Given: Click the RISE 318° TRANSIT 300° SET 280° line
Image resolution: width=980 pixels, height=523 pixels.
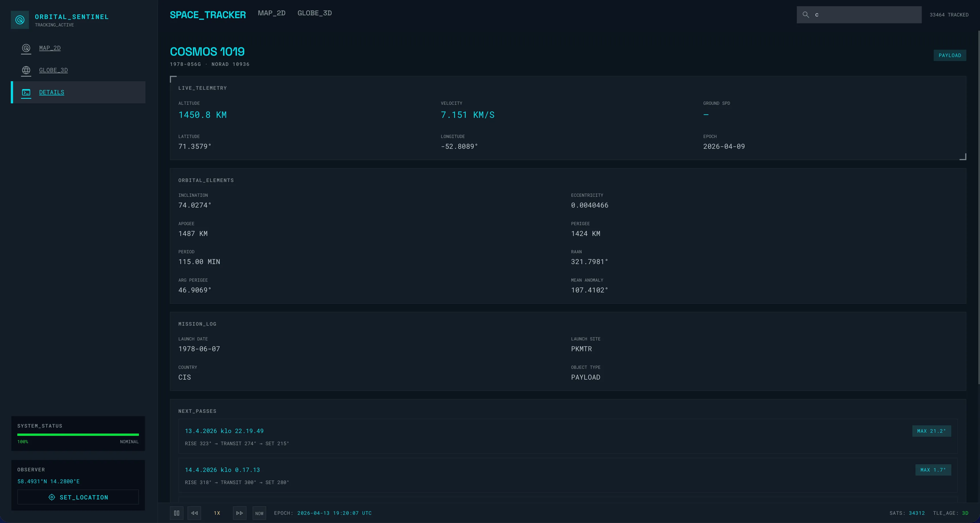Looking at the screenshot, I should click(x=237, y=483).
